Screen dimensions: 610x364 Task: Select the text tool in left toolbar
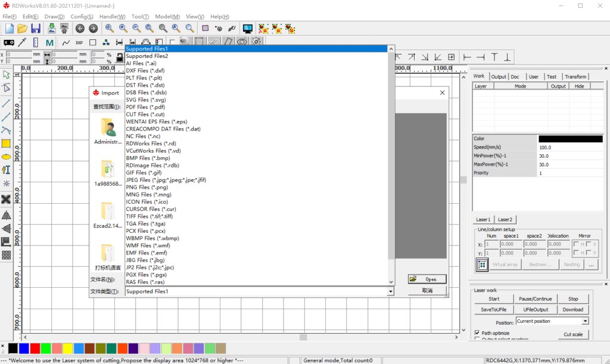(x=6, y=170)
